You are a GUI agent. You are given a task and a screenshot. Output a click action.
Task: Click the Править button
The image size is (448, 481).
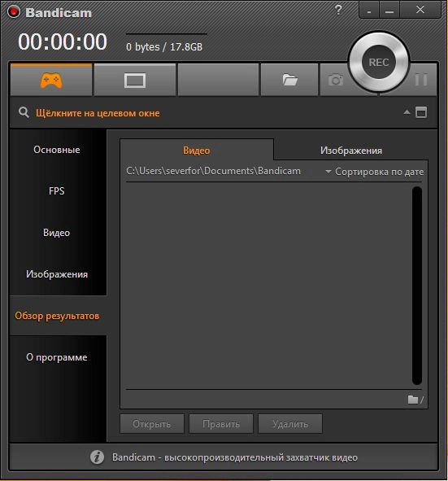(x=221, y=424)
